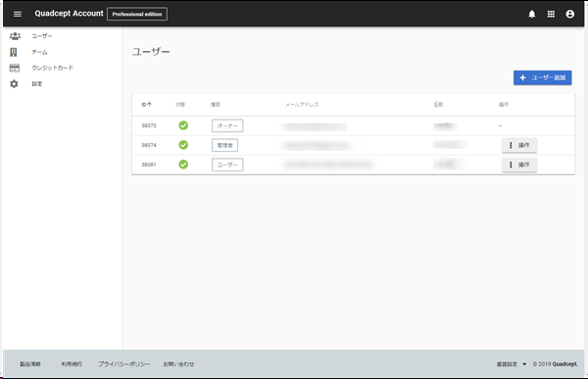Click the team building icon in sidebar
Screen dimensions: 588x379
(x=14, y=52)
